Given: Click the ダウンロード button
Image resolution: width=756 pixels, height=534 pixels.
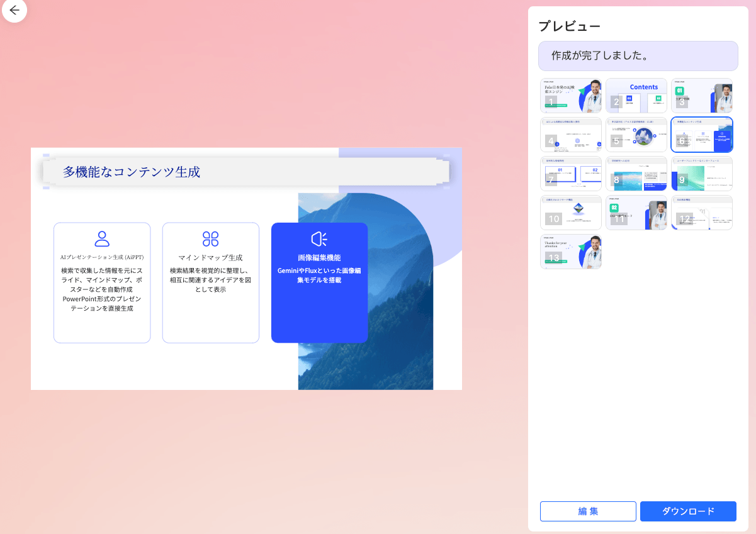Looking at the screenshot, I should pyautogui.click(x=688, y=511).
